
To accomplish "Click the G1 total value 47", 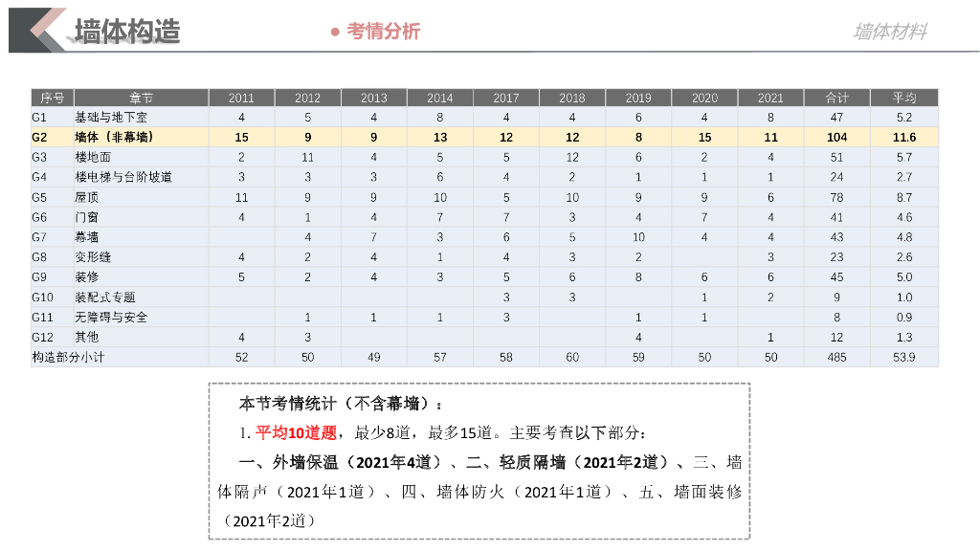I will coord(836,117).
